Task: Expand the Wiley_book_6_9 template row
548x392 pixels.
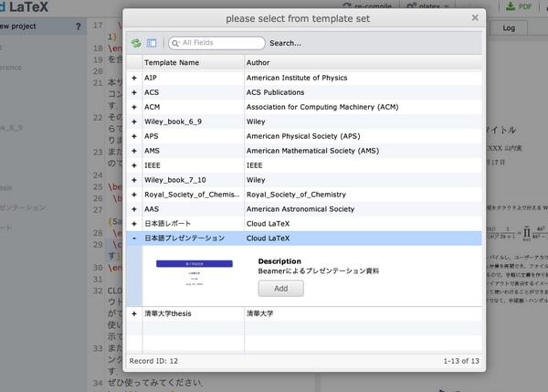Action: 134,122
